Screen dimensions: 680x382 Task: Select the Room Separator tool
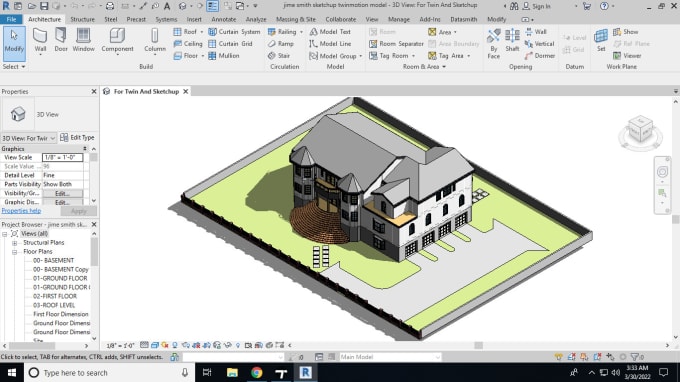(x=396, y=44)
